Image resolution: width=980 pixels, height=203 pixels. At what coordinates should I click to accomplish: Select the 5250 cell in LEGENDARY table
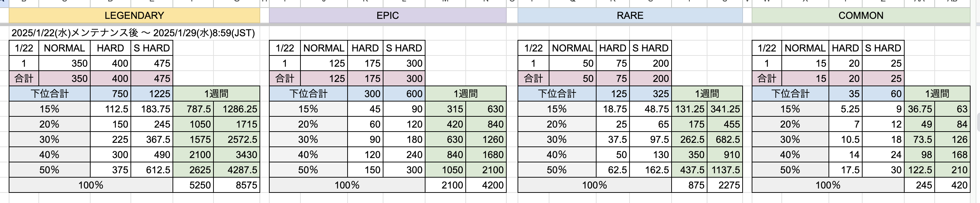pyautogui.click(x=193, y=186)
